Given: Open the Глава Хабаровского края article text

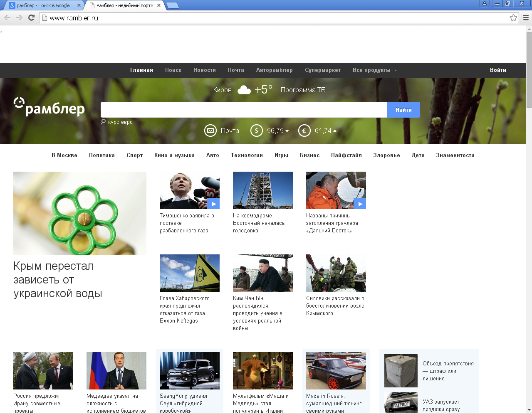Looking at the screenshot, I should [185, 310].
